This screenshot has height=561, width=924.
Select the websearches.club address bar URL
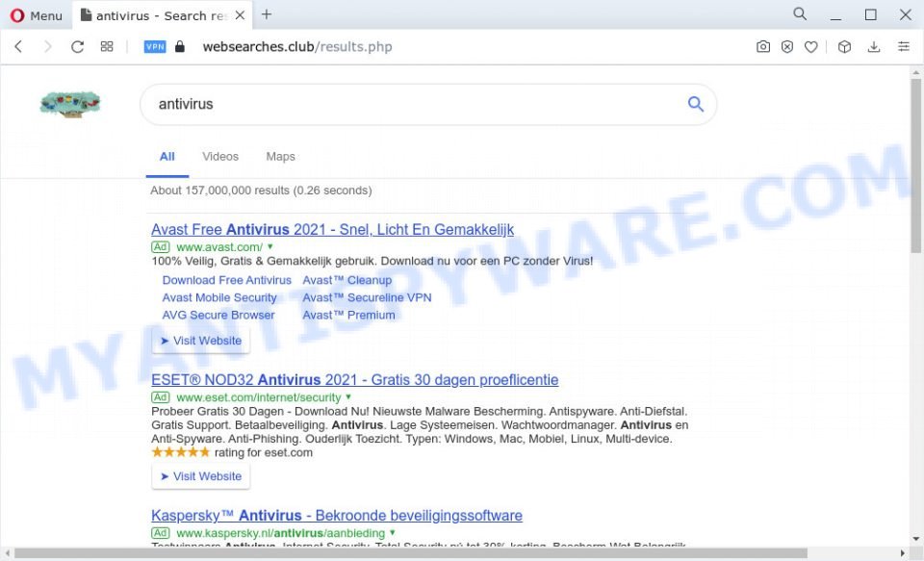click(x=297, y=46)
